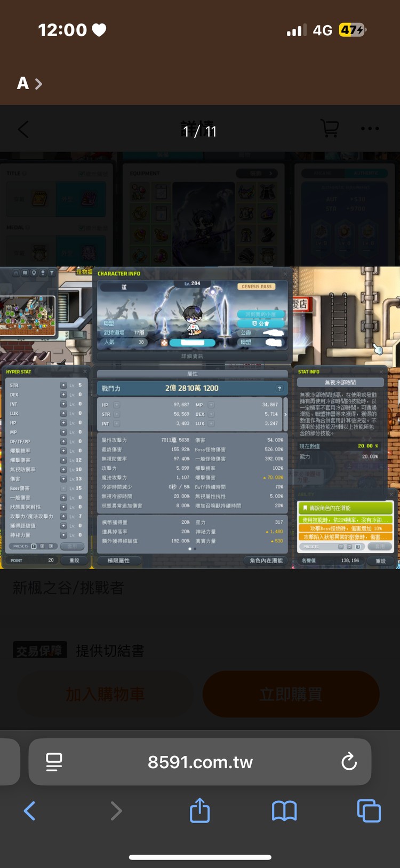Tap the 戰鬥力 question mark help icon

[279, 389]
